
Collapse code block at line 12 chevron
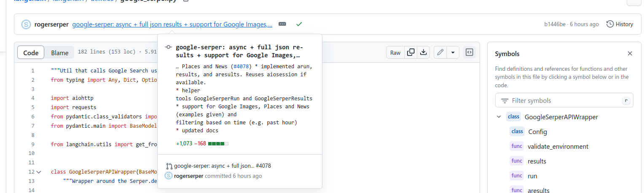(x=39, y=172)
